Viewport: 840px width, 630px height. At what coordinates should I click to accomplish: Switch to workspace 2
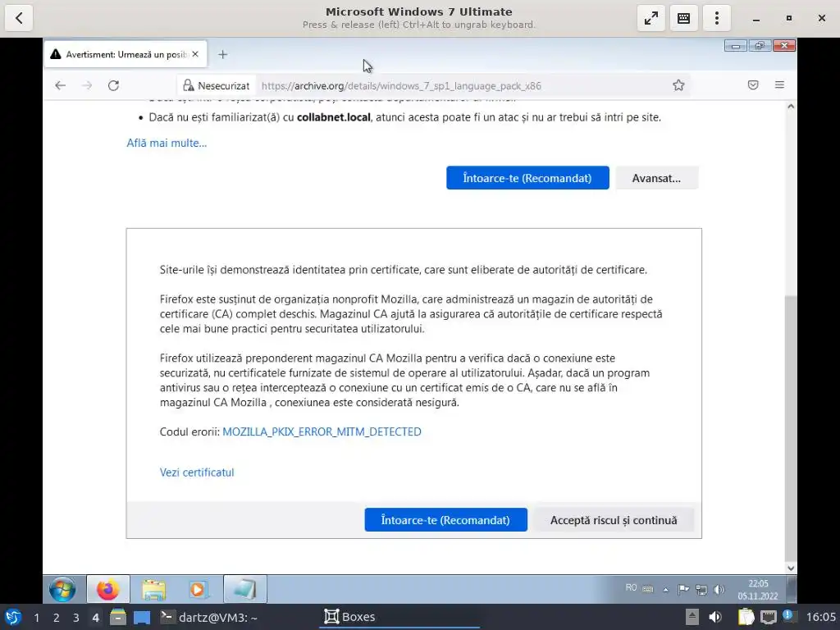point(57,618)
